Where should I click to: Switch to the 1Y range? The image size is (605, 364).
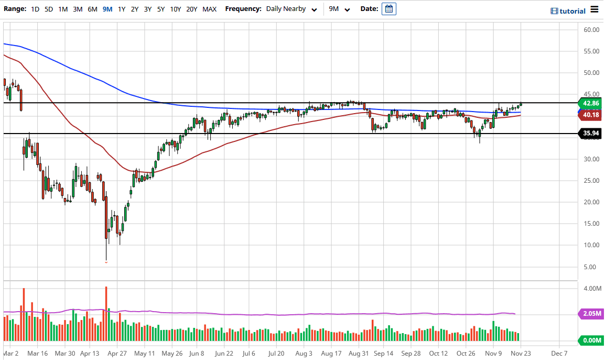coord(120,9)
